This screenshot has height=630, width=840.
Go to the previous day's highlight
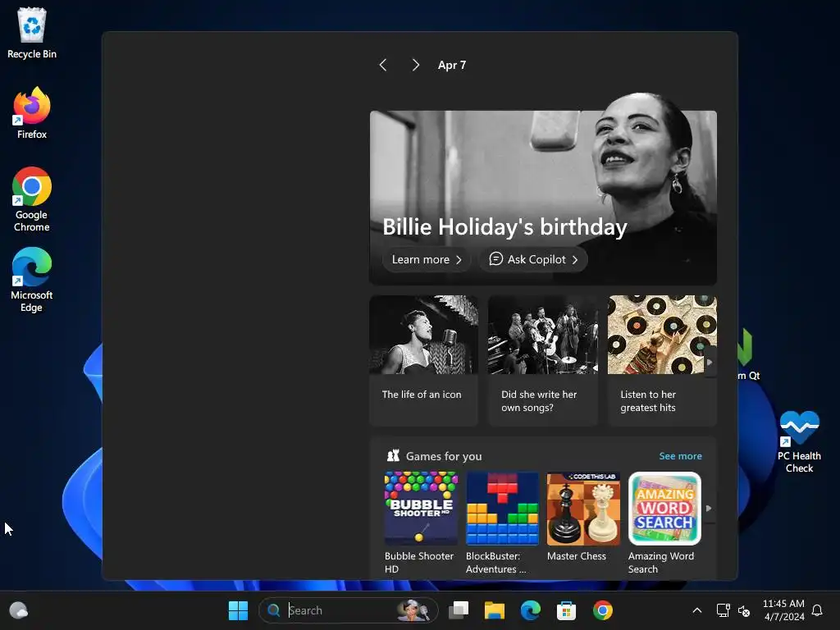(383, 66)
